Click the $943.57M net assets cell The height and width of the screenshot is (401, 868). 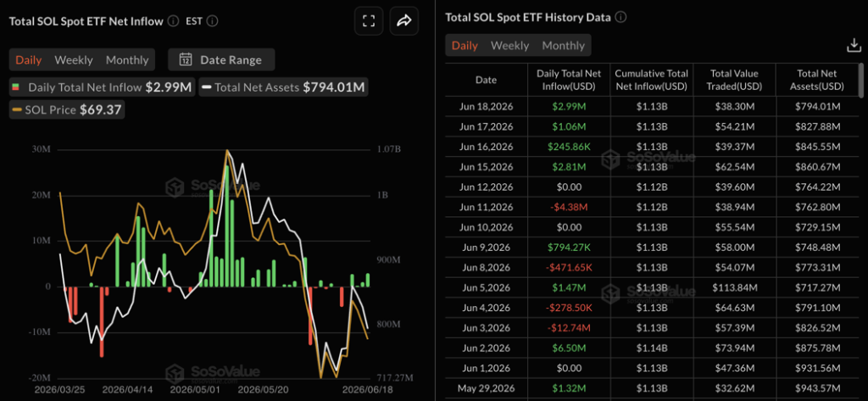pyautogui.click(x=817, y=387)
